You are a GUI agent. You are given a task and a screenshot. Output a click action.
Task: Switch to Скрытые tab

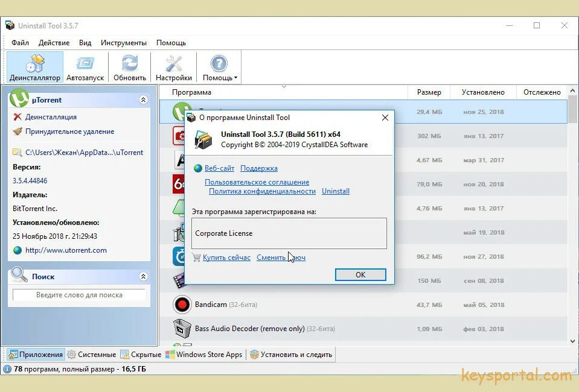pos(141,355)
